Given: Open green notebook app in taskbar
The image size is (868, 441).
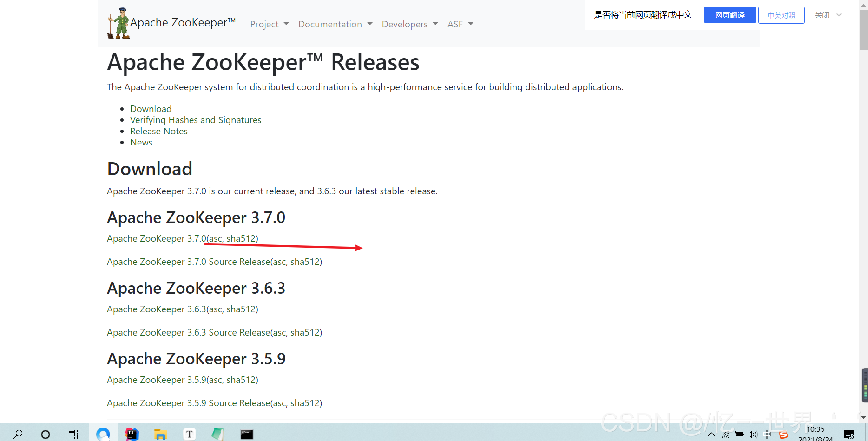Looking at the screenshot, I should click(x=217, y=434).
